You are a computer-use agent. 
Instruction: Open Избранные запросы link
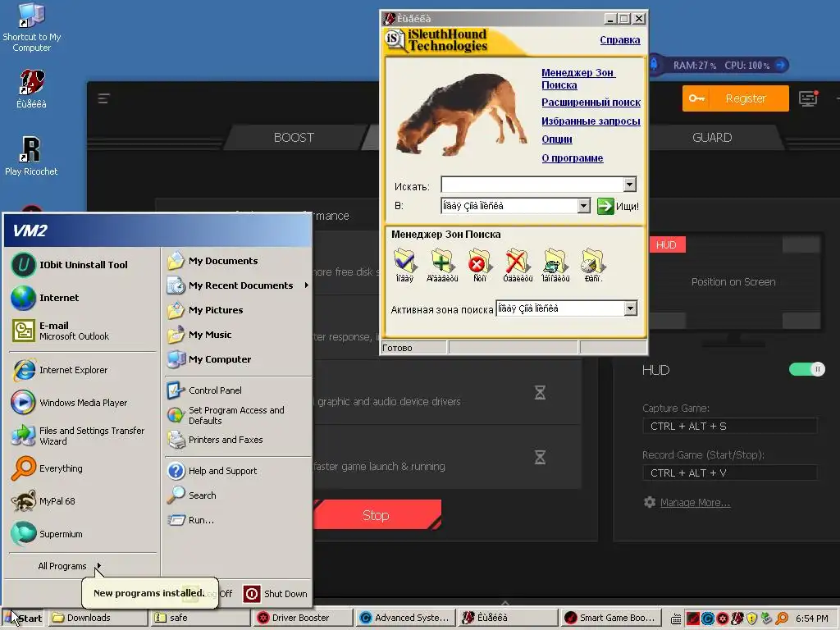coord(591,121)
